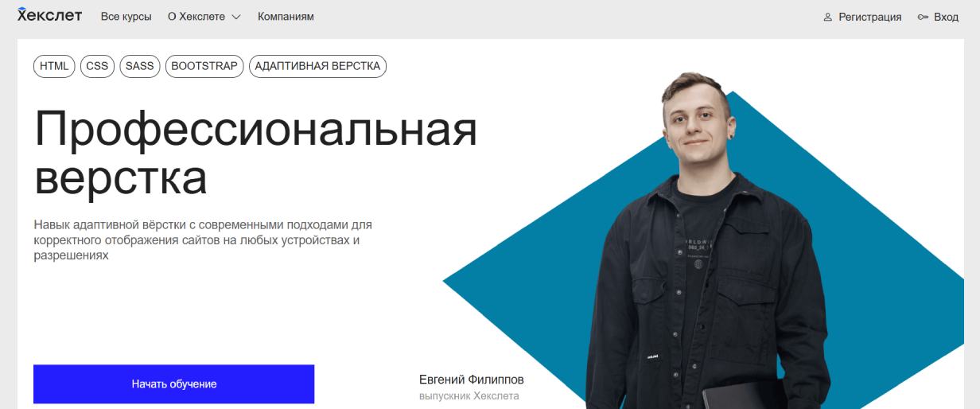Select the АДАПТИВНАЯ ВЕРСТКА tag
Image resolution: width=980 pixels, height=409 pixels.
pyautogui.click(x=317, y=66)
